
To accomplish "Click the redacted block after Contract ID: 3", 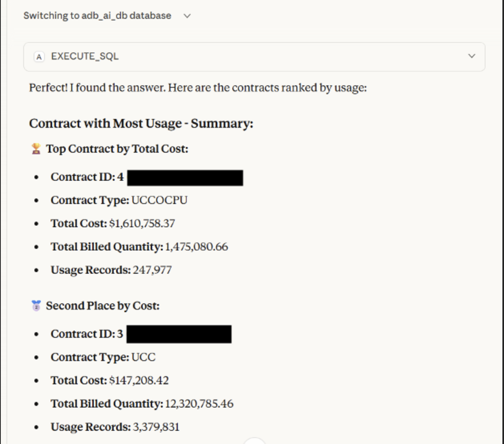I will [179, 334].
